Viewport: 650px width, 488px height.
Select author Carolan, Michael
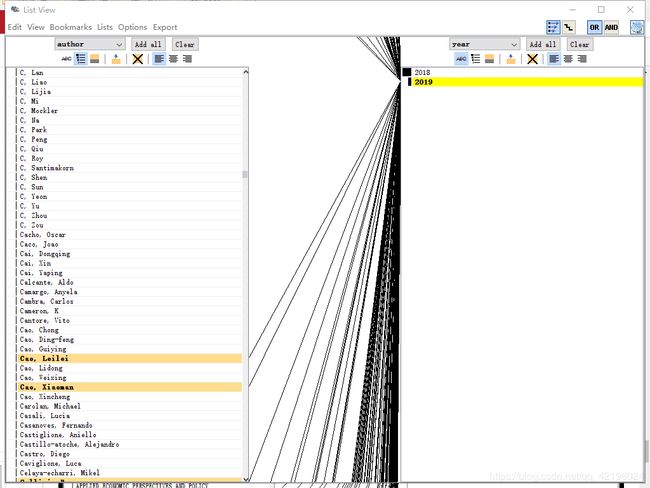tap(130, 406)
